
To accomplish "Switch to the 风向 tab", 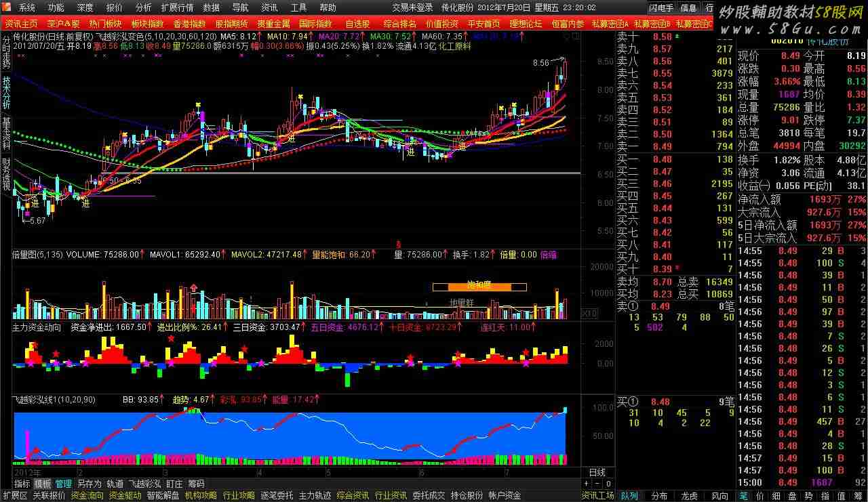I will (719, 496).
